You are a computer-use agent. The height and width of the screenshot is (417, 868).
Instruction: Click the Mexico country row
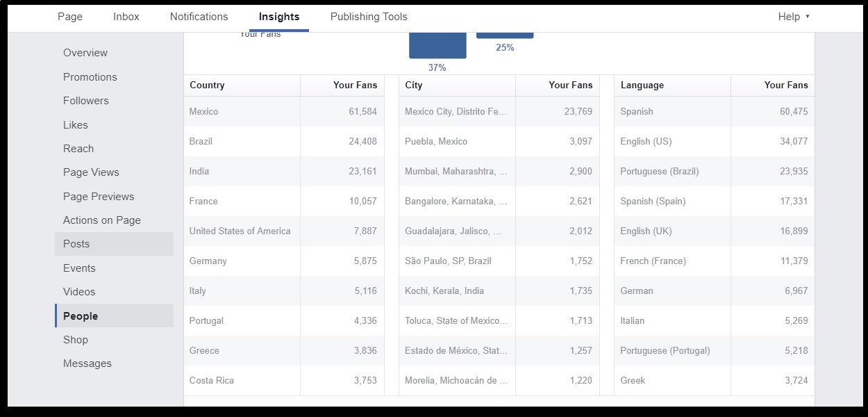coord(284,111)
